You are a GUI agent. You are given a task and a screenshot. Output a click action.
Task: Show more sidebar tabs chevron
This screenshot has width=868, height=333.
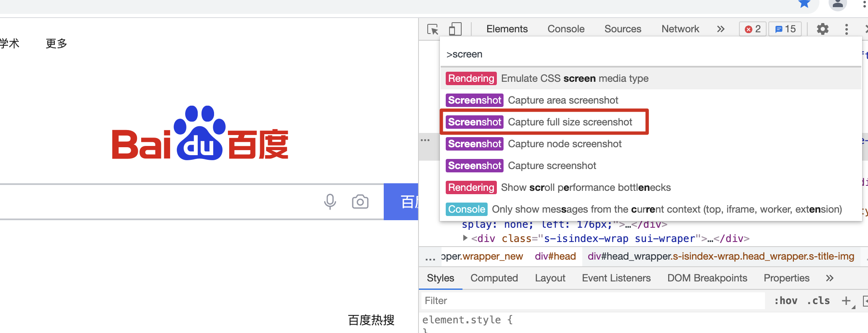829,278
